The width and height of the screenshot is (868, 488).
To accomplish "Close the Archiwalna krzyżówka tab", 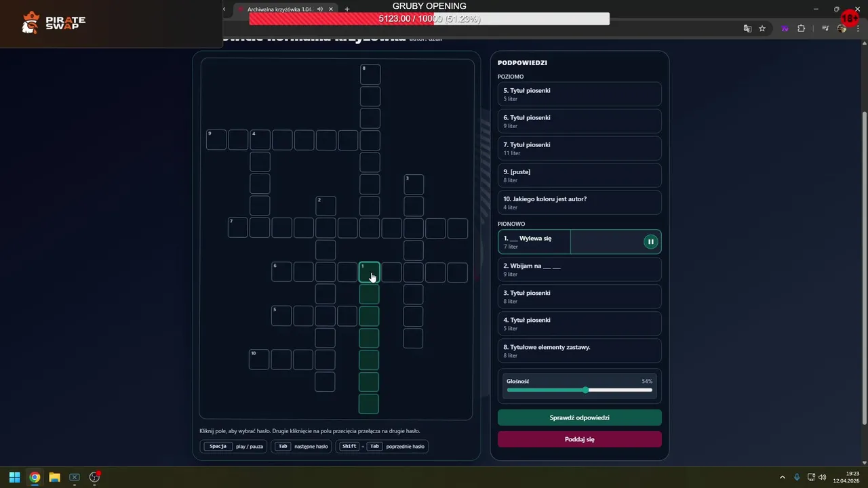I will point(331,9).
